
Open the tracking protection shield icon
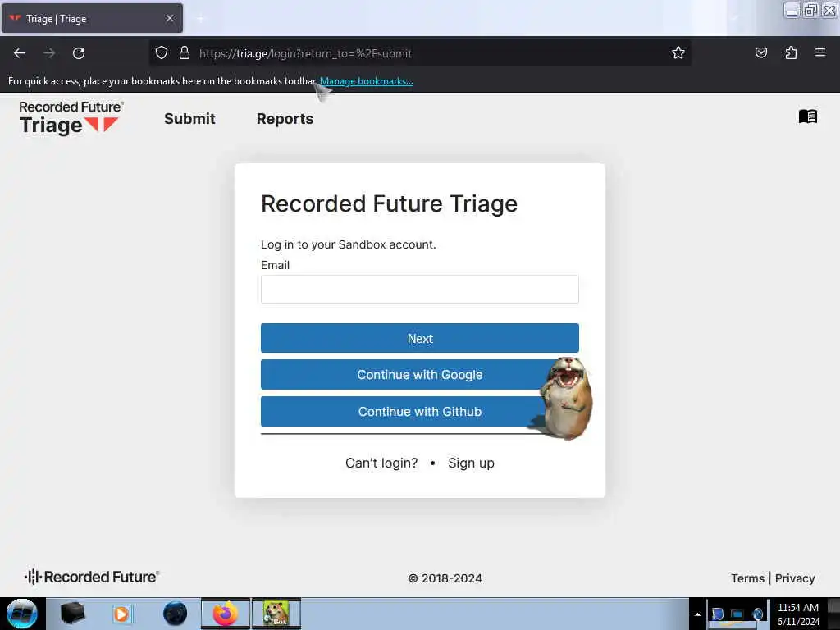point(162,52)
